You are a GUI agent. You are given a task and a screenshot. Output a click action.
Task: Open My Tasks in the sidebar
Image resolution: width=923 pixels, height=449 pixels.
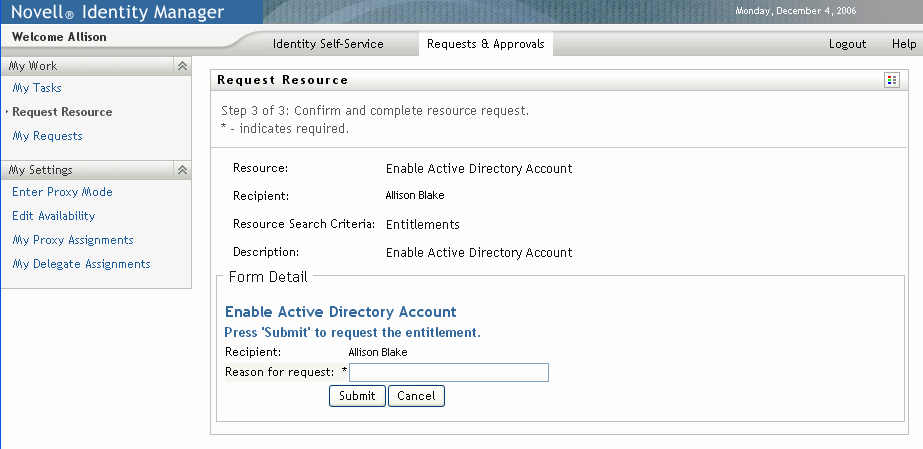37,88
